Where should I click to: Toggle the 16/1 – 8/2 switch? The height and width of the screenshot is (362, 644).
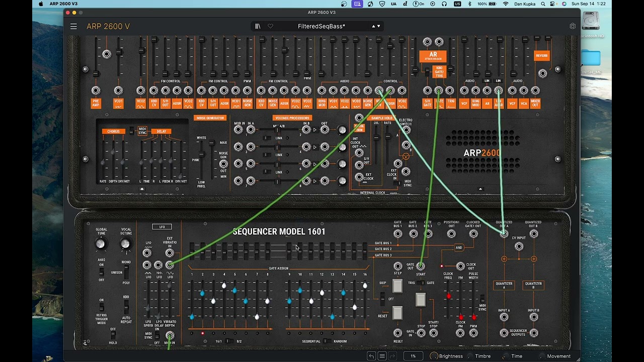[229, 341]
